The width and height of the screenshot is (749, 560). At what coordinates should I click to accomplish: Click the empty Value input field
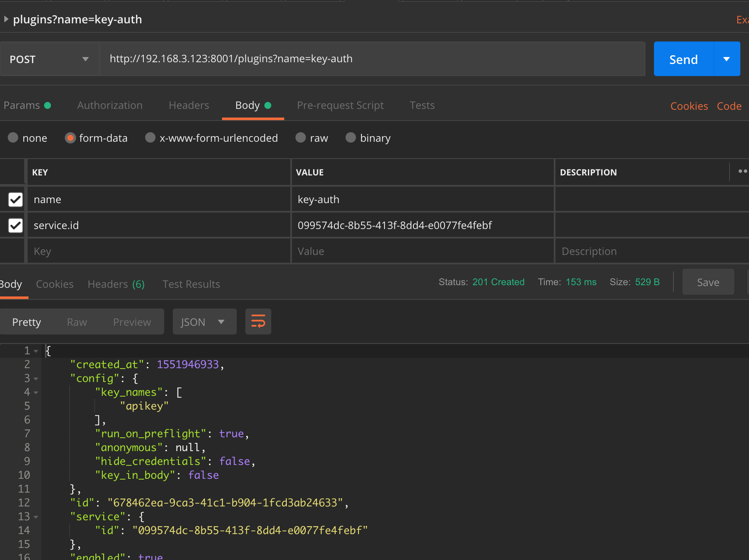(423, 251)
